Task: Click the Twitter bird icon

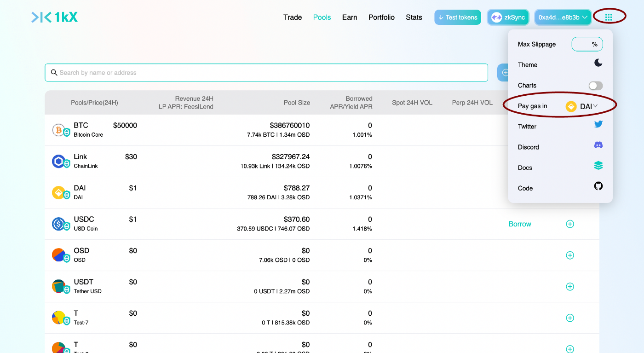Action: (598, 124)
